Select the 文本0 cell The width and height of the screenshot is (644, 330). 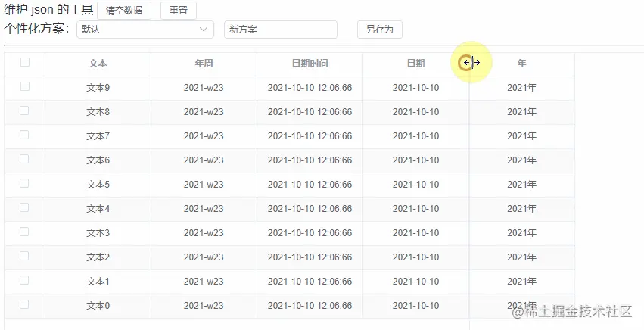(98, 307)
